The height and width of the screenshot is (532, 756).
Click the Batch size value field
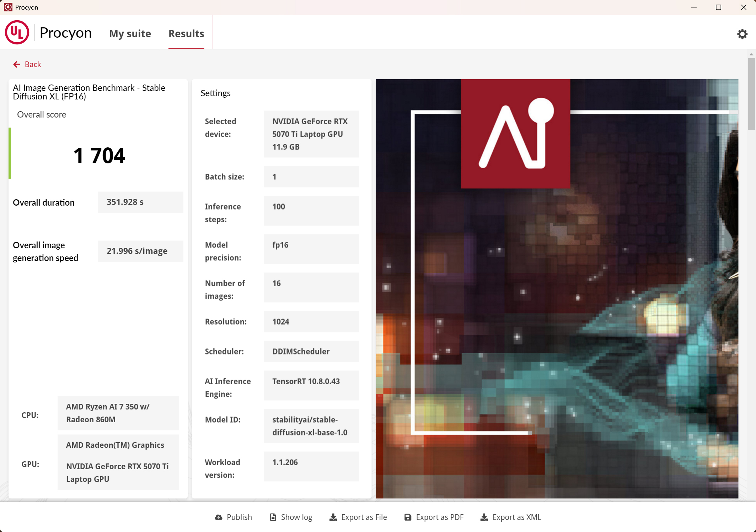pos(311,177)
